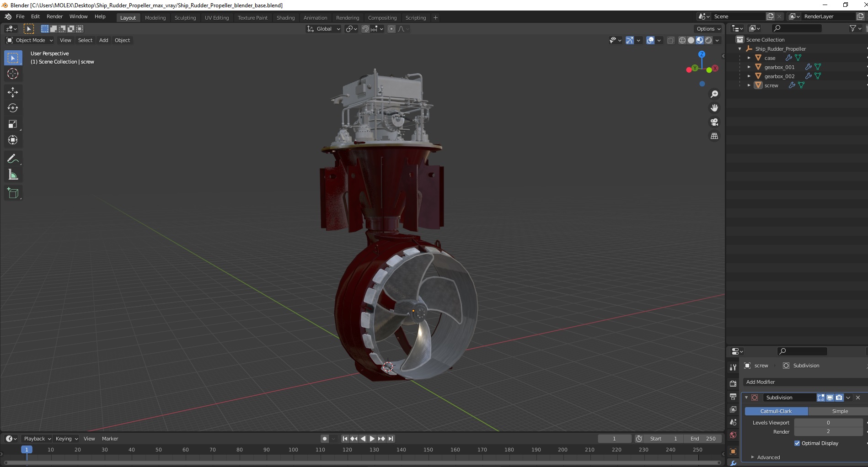868x467 pixels.
Task: Open the Render properties tab
Action: pos(733,383)
